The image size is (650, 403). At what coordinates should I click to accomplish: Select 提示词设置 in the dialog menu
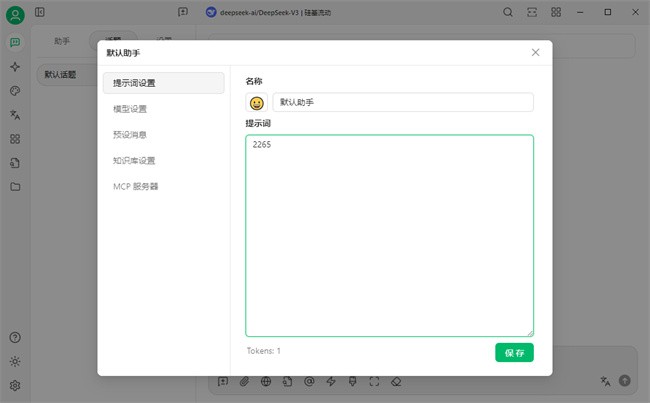click(x=164, y=83)
